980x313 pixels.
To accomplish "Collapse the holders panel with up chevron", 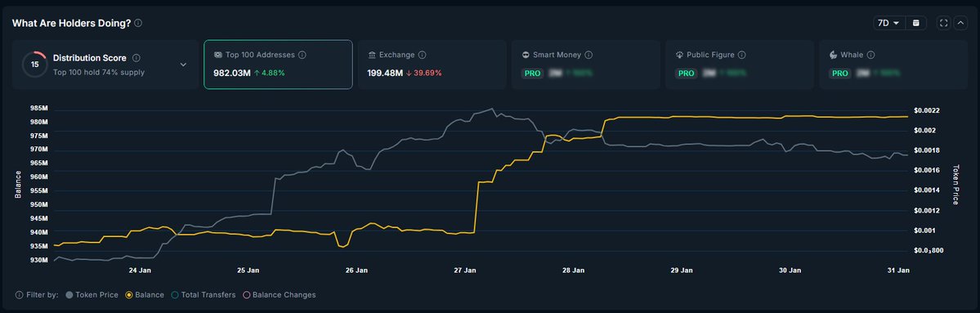I will pos(960,23).
